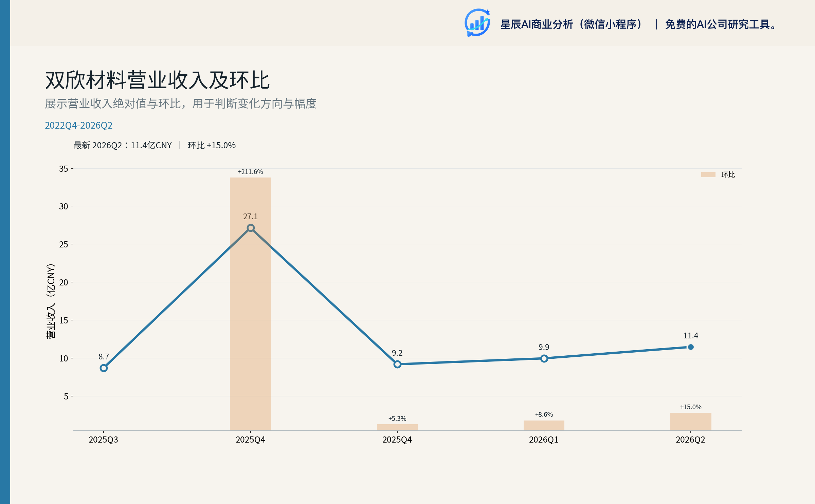Click the 星辰AI商业分析（微信小程序） header text
Screen dimensions: 815x504
pyautogui.click(x=572, y=24)
